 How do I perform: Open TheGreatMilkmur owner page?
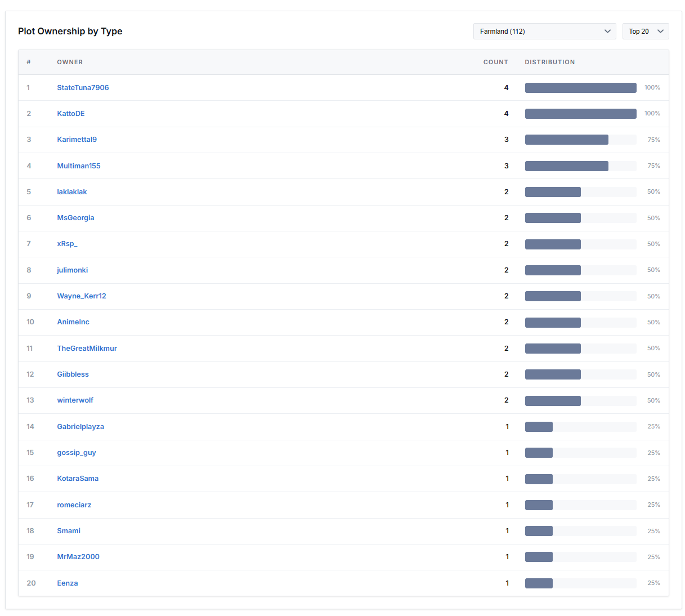point(87,349)
